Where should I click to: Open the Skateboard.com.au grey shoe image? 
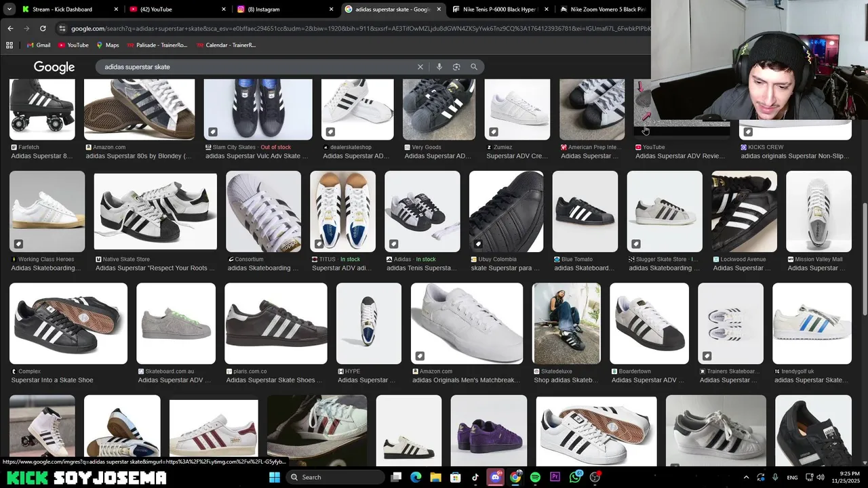(x=176, y=323)
